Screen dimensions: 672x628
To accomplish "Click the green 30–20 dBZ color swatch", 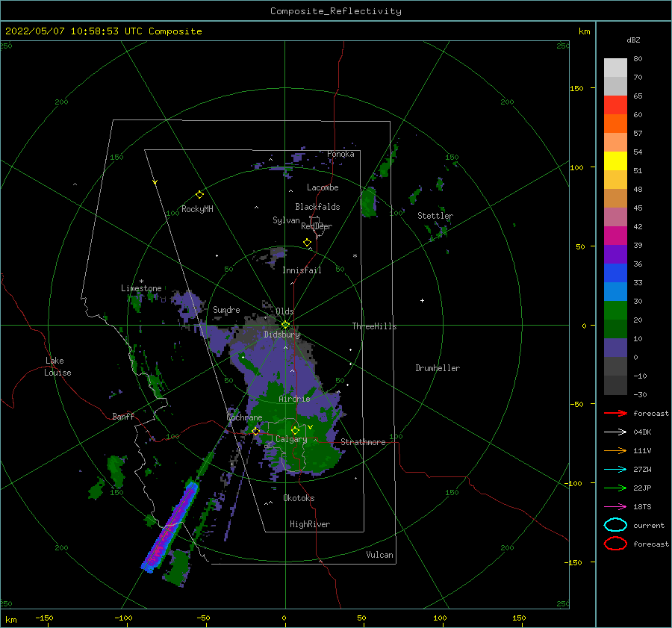I will (x=615, y=311).
